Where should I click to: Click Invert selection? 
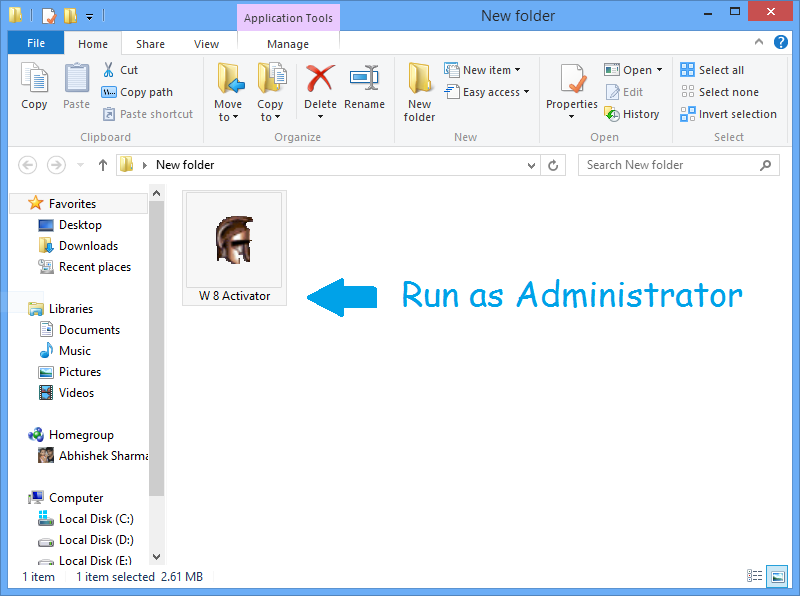coord(729,114)
